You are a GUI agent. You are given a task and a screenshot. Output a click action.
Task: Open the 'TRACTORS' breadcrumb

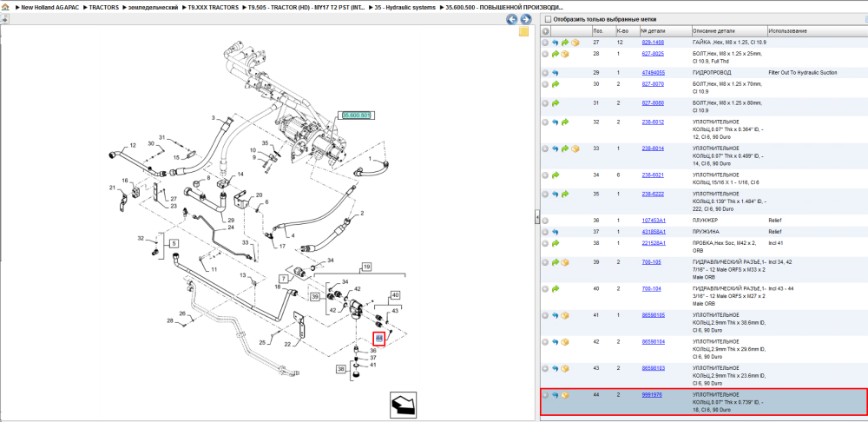(x=103, y=8)
